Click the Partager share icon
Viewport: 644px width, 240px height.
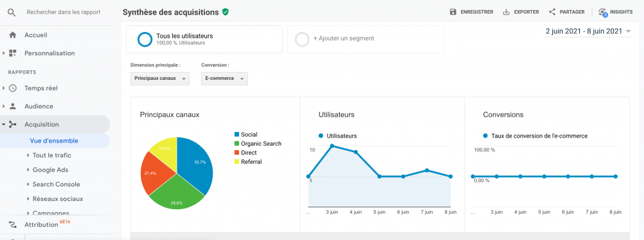tap(552, 12)
